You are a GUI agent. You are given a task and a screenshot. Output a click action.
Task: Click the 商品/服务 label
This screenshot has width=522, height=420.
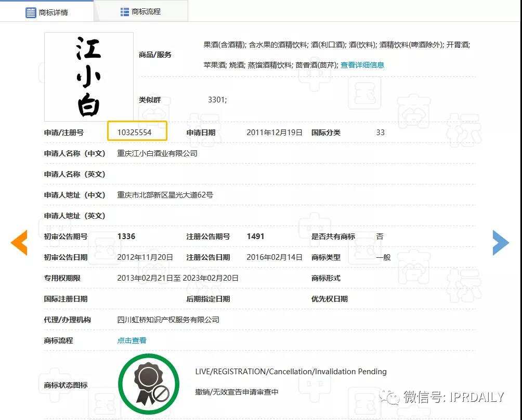155,55
